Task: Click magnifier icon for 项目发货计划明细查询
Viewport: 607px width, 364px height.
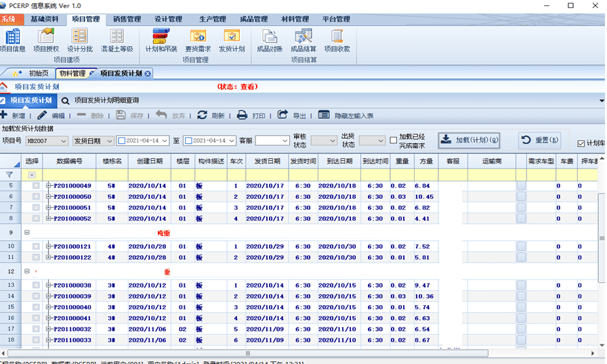Action: [x=66, y=101]
